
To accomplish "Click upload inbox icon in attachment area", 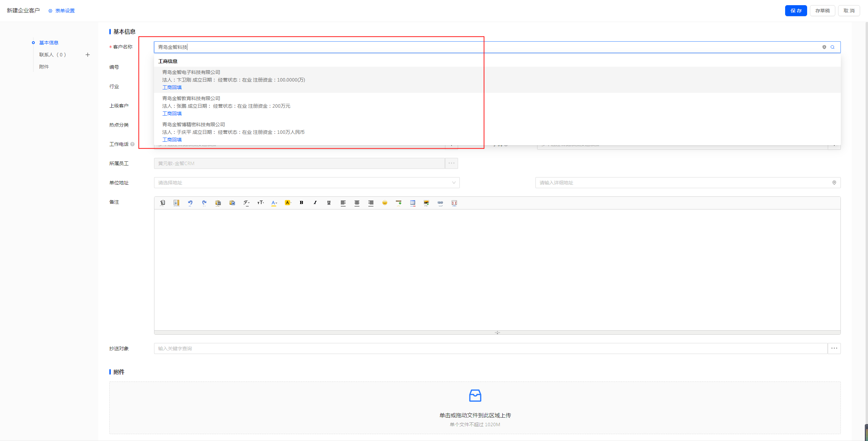I will coord(475,396).
